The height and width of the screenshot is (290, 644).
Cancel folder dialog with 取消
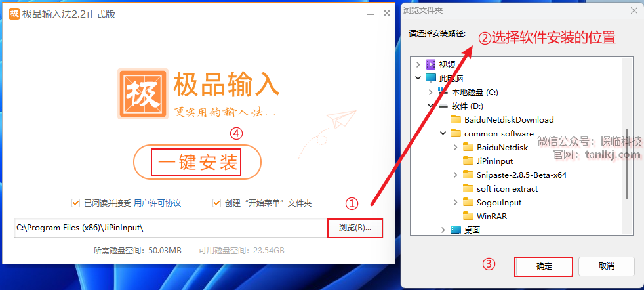[606, 266]
